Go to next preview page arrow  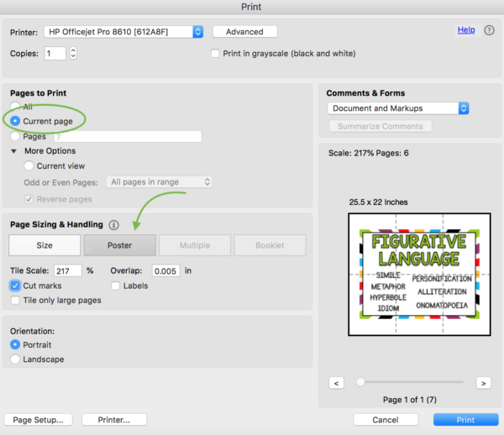(x=483, y=382)
